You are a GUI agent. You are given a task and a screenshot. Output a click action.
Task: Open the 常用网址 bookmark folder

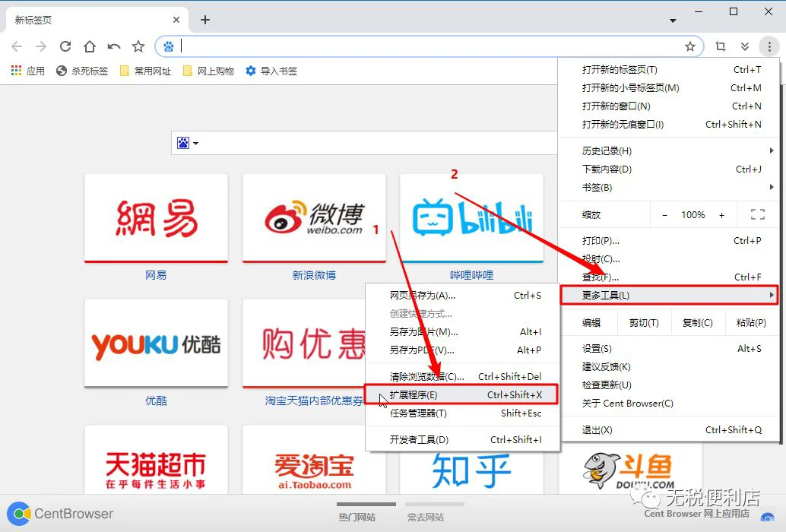point(145,71)
